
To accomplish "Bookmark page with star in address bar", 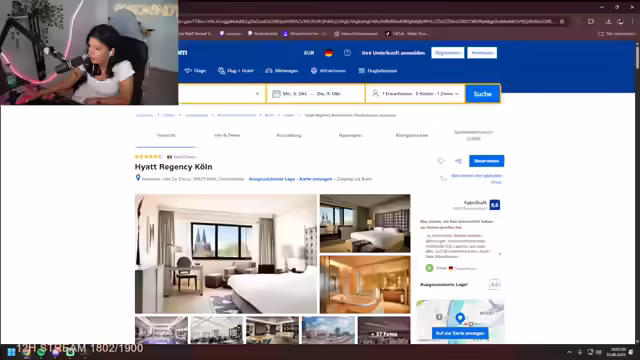I will pos(562,21).
